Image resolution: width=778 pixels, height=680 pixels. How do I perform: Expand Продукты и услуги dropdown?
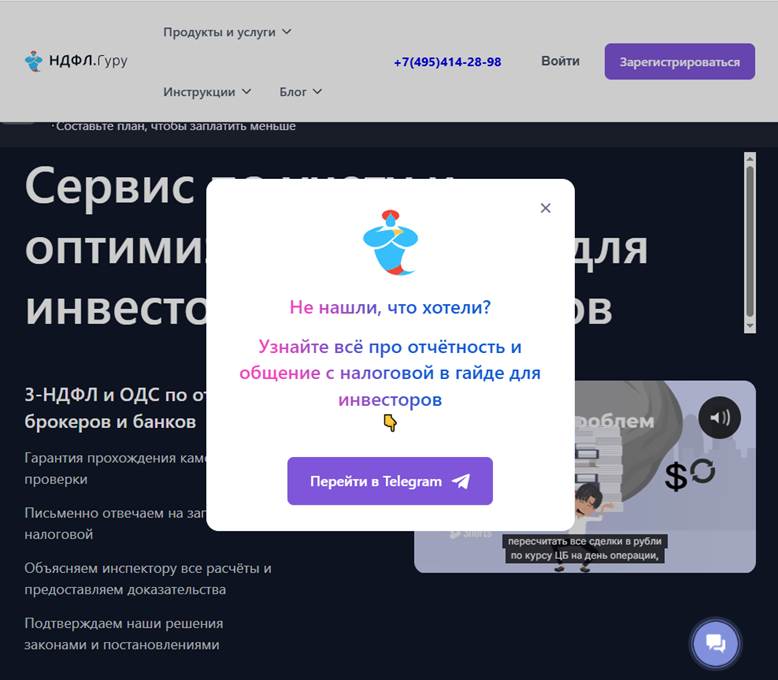coord(227,32)
